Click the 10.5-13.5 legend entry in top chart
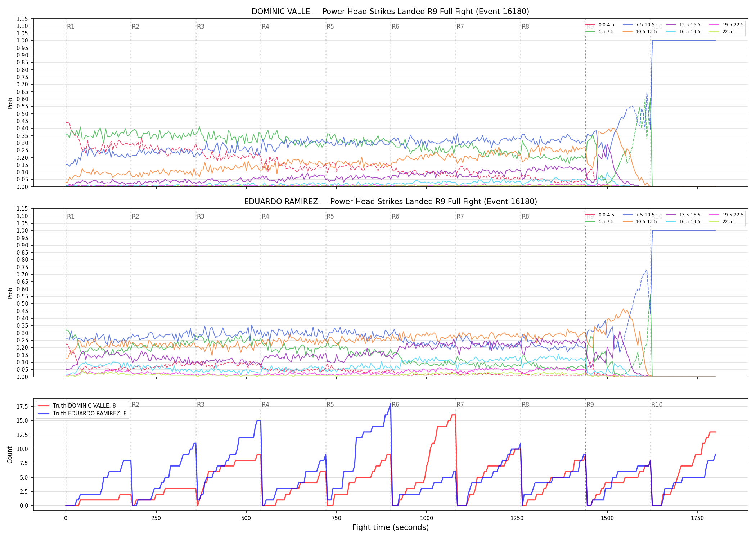Image resolution: width=756 pixels, height=540 pixels. coord(640,32)
